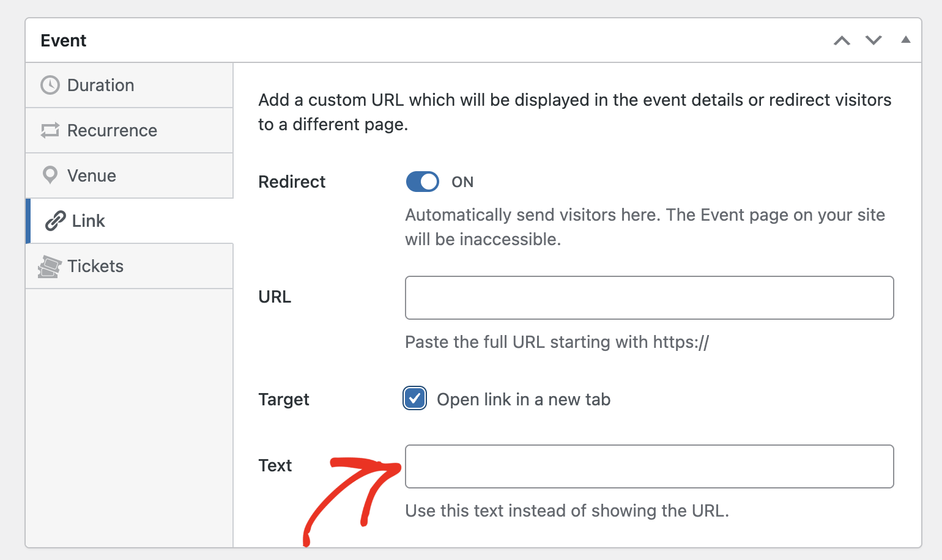The height and width of the screenshot is (560, 942).
Task: Click the Event panel title
Action: pos(64,40)
